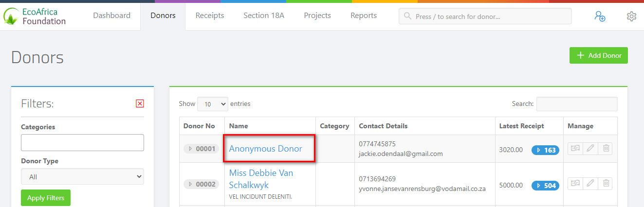
Task: Click the trash delete icon for donor 00001
Action: pyautogui.click(x=606, y=149)
